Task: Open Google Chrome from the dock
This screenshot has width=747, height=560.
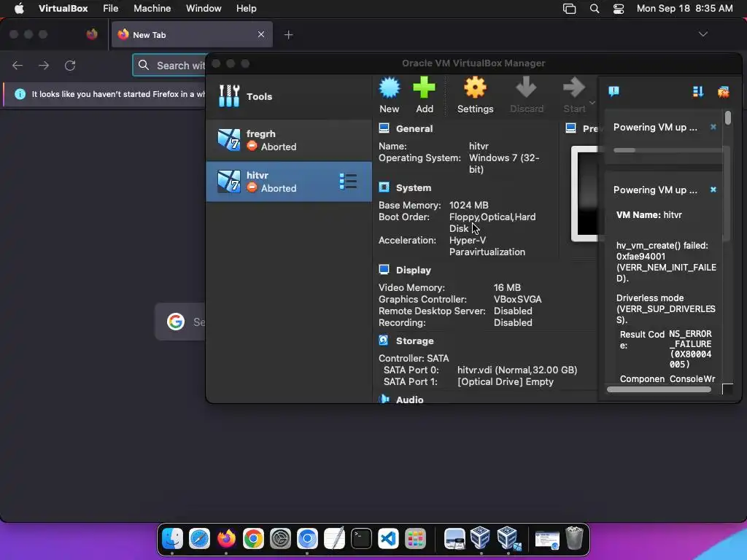Action: point(253,539)
